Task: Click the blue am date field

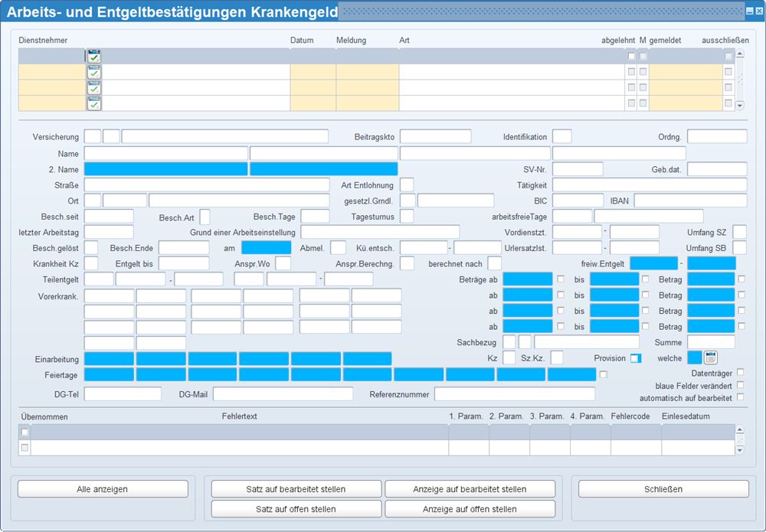Action: click(267, 247)
